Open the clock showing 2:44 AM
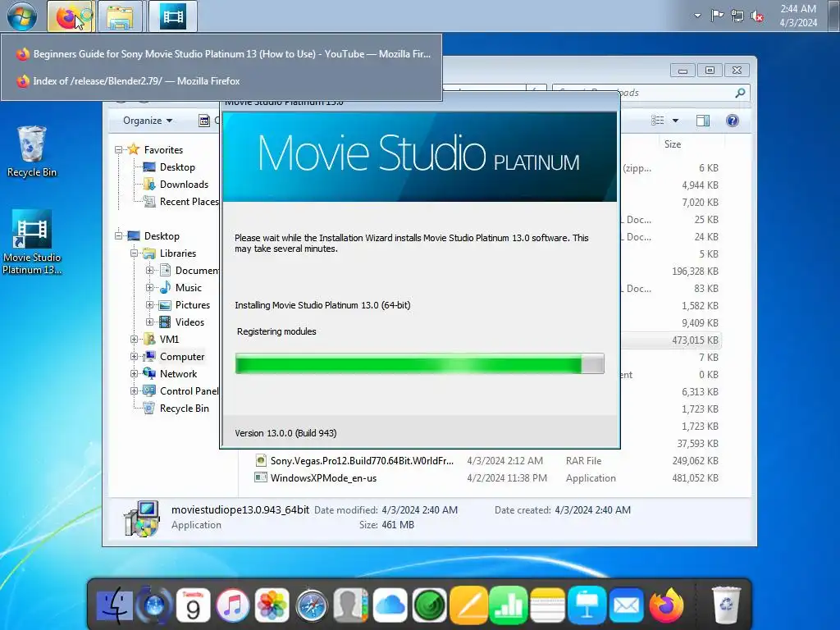This screenshot has height=630, width=840. (x=798, y=16)
